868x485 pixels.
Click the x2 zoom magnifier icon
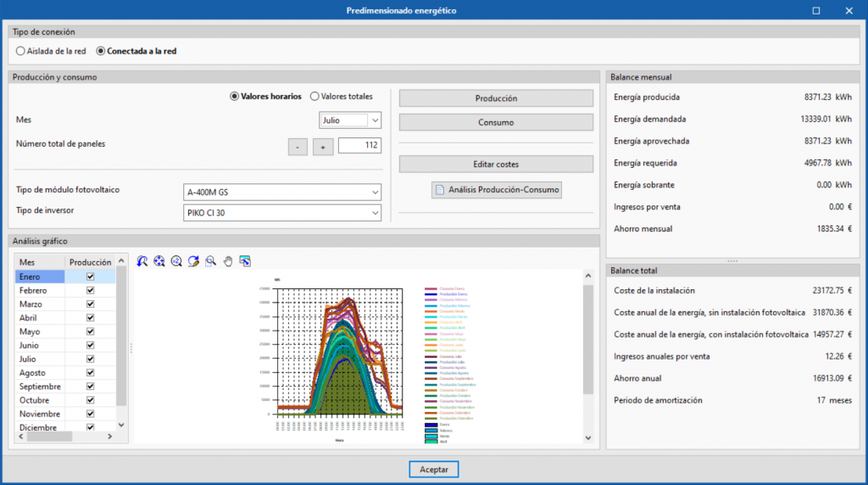point(176,261)
